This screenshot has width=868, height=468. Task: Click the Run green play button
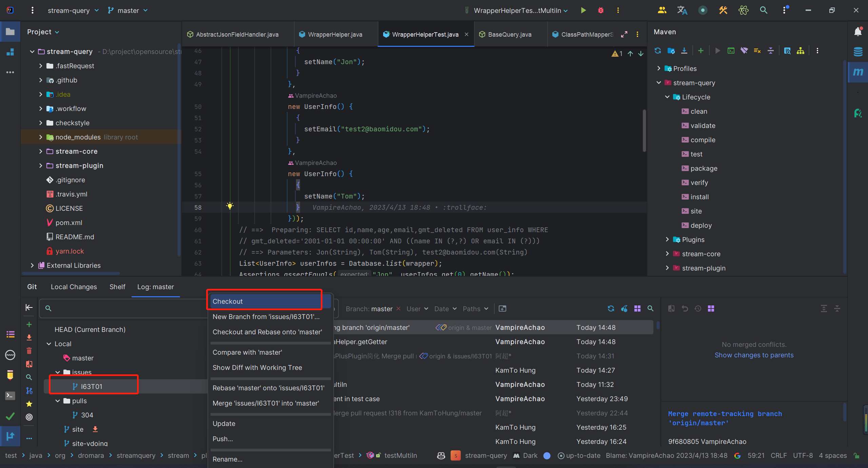tap(583, 11)
